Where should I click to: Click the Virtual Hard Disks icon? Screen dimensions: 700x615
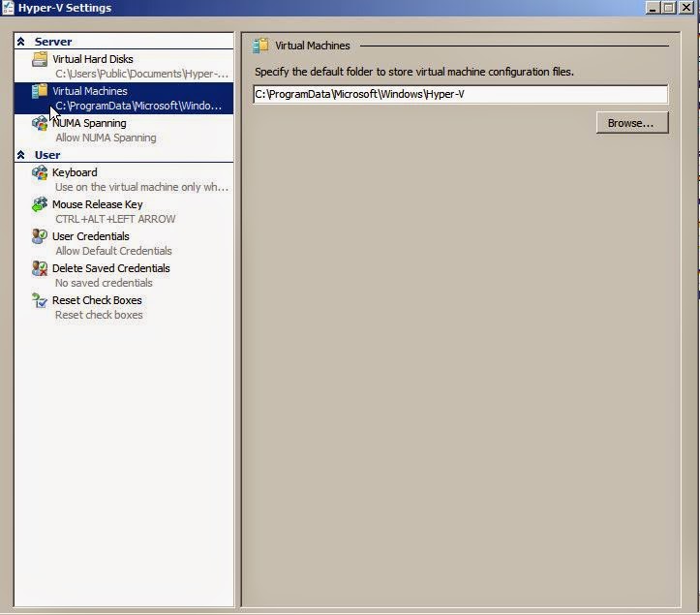click(40, 59)
